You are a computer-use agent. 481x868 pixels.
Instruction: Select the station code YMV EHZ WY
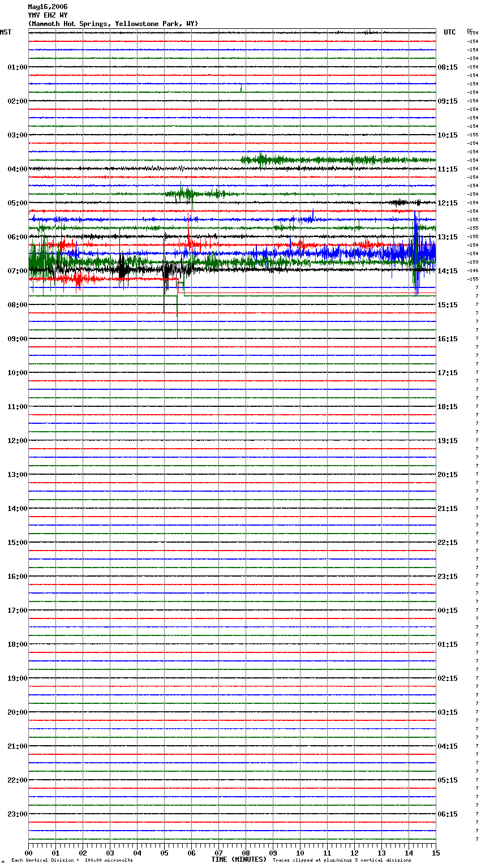coord(48,15)
